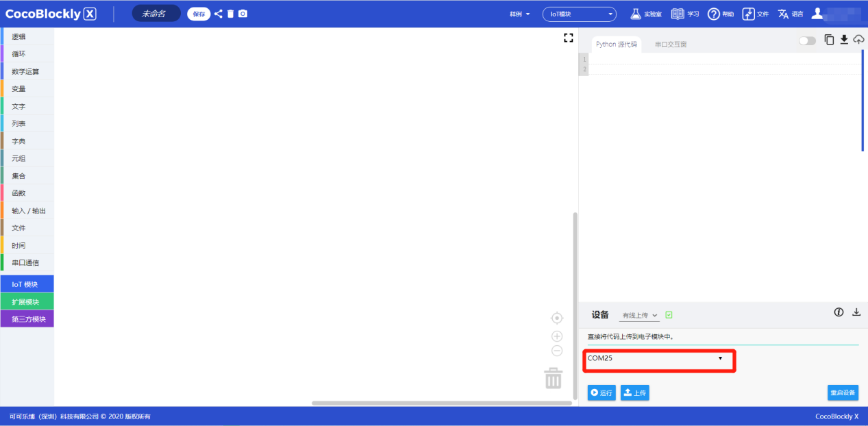
Task: Open the 样例 examples menu
Action: point(519,14)
